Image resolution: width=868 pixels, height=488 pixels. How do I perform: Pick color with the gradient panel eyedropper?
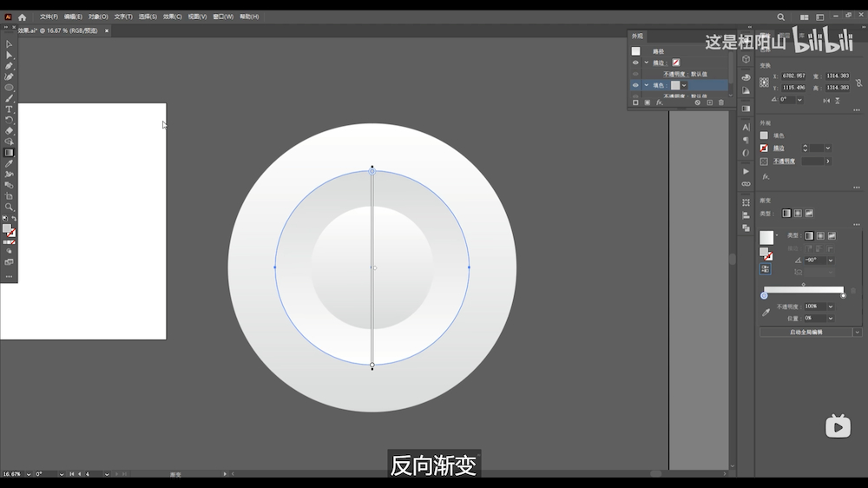(x=766, y=313)
